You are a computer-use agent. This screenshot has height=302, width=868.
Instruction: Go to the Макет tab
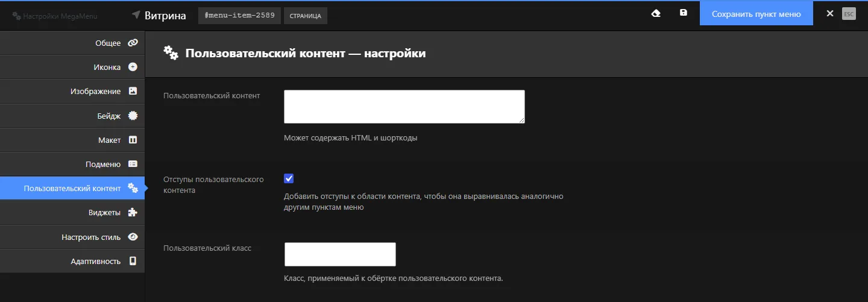pyautogui.click(x=72, y=140)
